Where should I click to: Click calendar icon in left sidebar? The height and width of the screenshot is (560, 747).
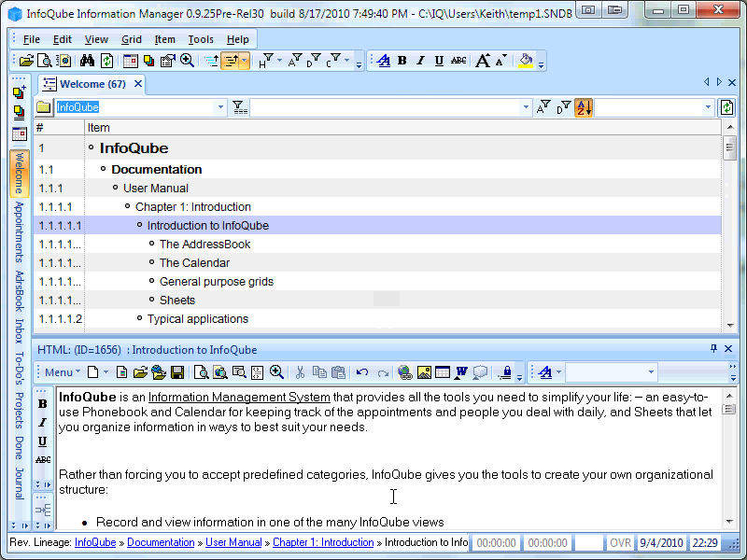tap(19, 134)
